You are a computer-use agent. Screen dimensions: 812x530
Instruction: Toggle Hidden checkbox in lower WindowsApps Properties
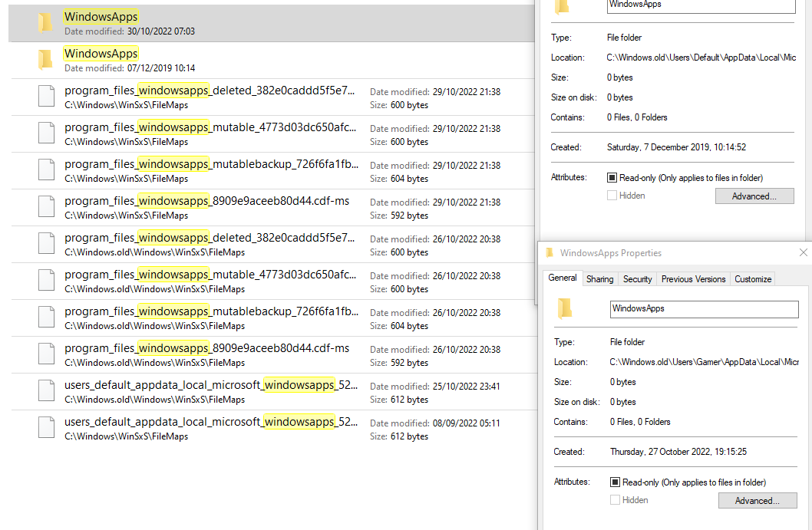point(616,499)
